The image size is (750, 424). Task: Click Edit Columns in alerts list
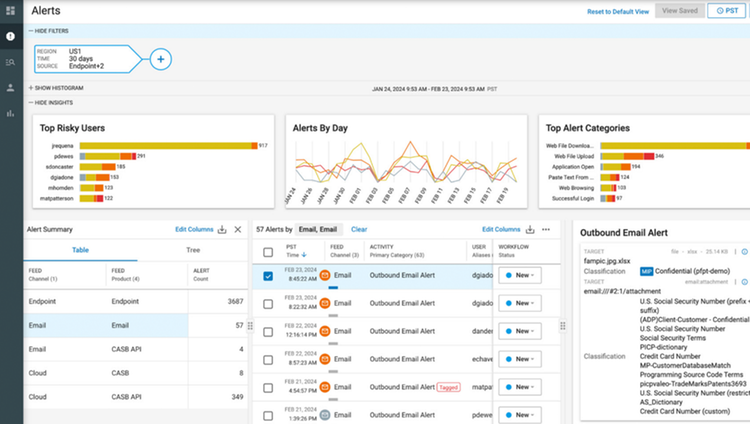point(501,230)
